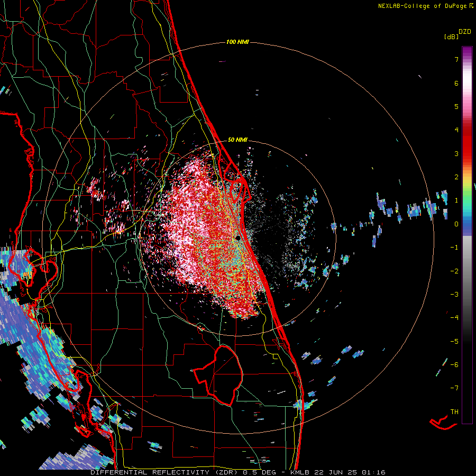Click the 6 value on color scale

(456, 83)
